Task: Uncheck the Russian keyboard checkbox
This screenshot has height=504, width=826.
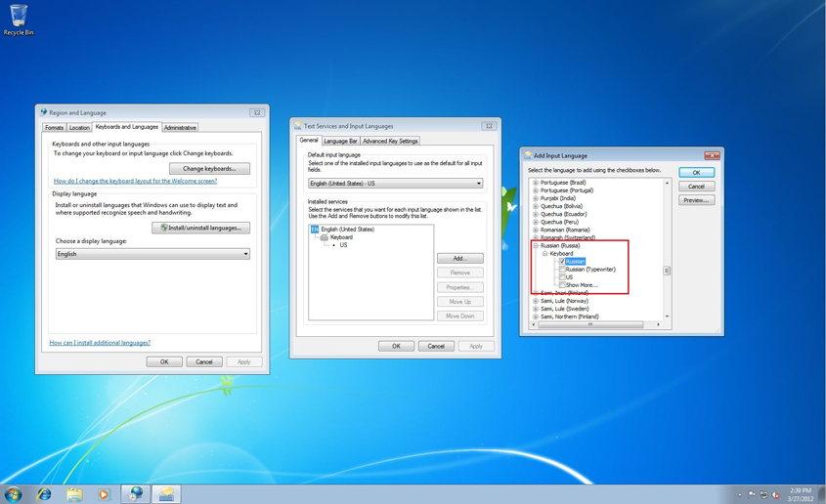Action: [562, 262]
